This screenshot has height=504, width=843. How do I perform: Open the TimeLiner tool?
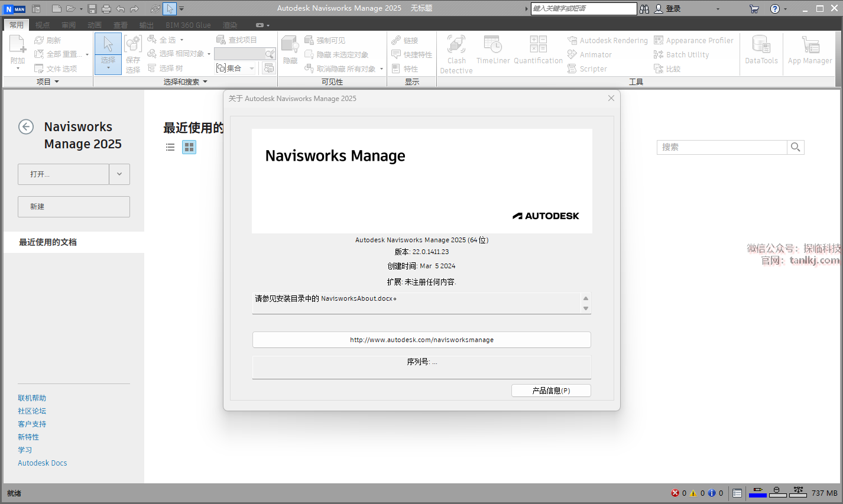492,45
